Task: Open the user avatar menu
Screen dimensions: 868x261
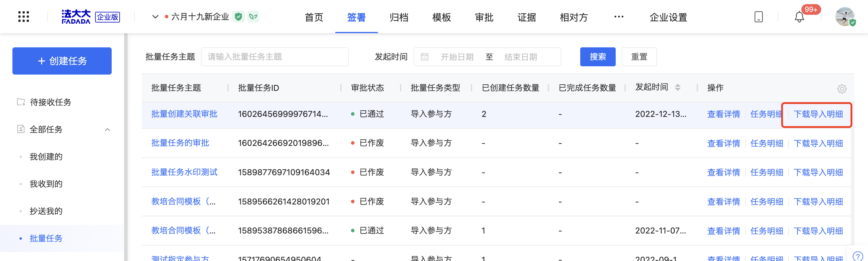Action: 845,17
